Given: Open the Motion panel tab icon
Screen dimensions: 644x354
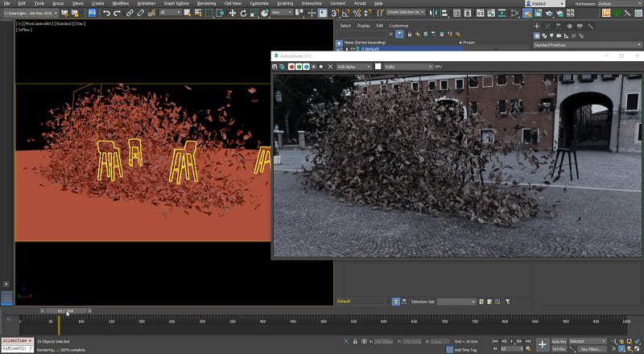Looking at the screenshot, I should point(569,26).
